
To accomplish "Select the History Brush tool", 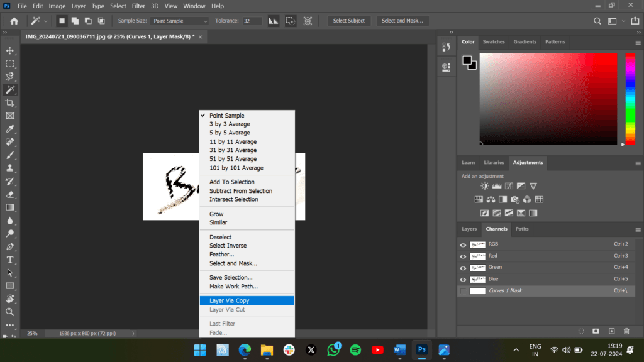I will (x=10, y=182).
